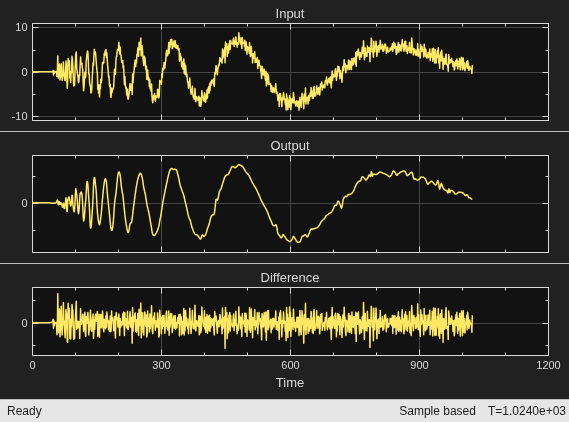Click the Time axis label
The height and width of the screenshot is (422, 569).
[290, 383]
